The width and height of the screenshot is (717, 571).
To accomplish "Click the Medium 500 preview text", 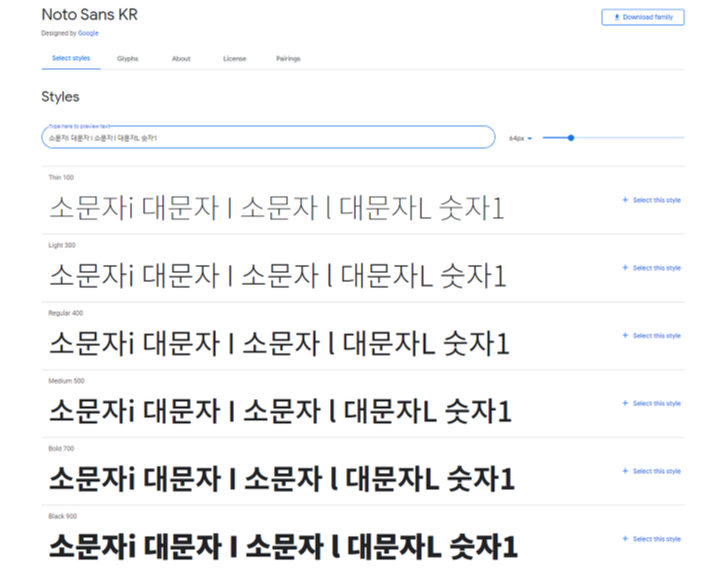I will pyautogui.click(x=280, y=411).
